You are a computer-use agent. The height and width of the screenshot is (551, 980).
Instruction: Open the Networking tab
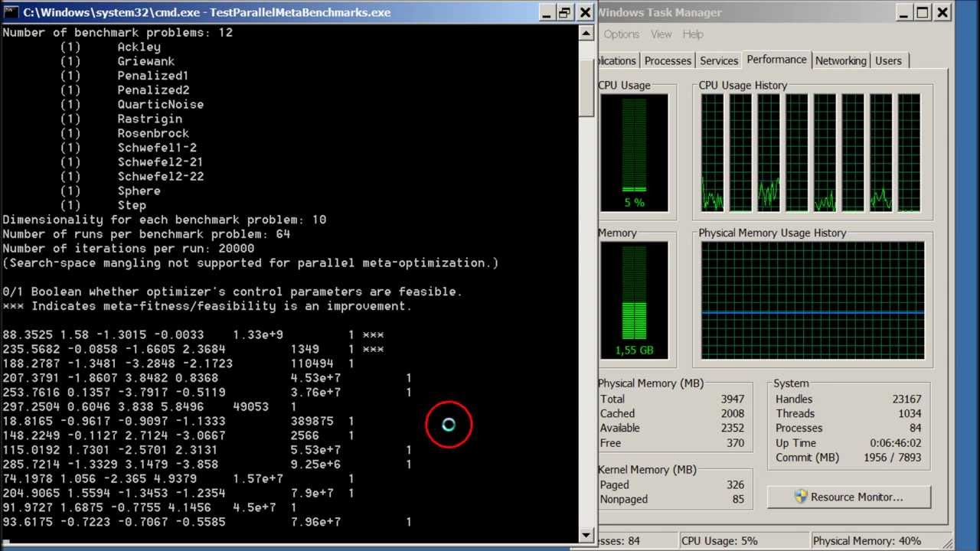pos(841,60)
